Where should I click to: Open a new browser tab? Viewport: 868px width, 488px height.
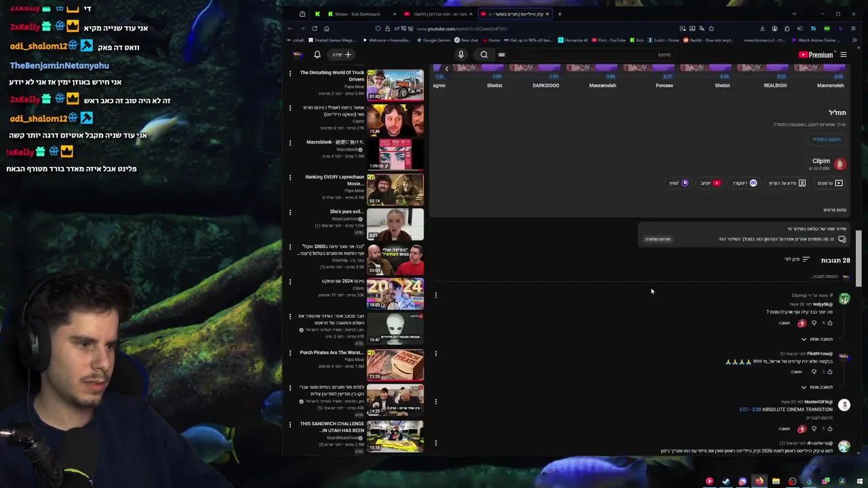pos(559,14)
